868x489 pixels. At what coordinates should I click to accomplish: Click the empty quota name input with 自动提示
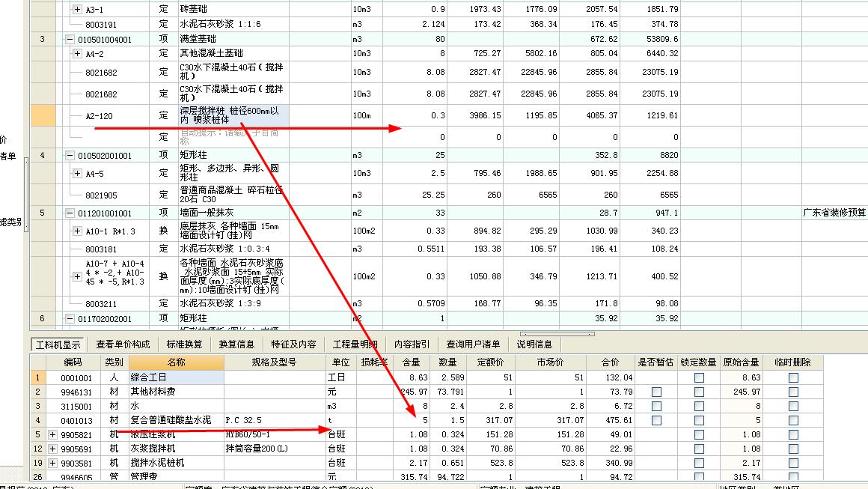pos(233,137)
